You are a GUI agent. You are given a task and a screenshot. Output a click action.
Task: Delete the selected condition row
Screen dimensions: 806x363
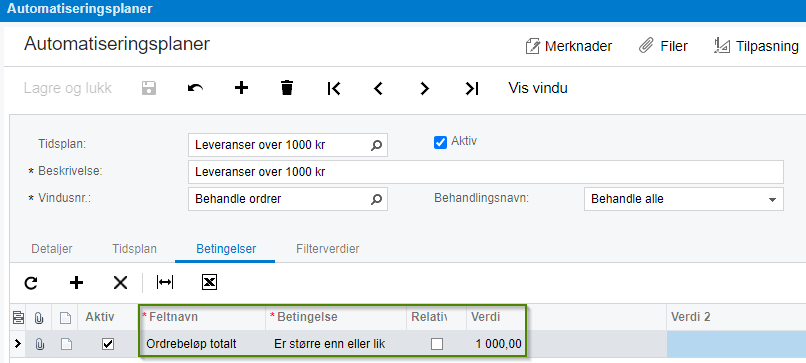click(x=120, y=282)
